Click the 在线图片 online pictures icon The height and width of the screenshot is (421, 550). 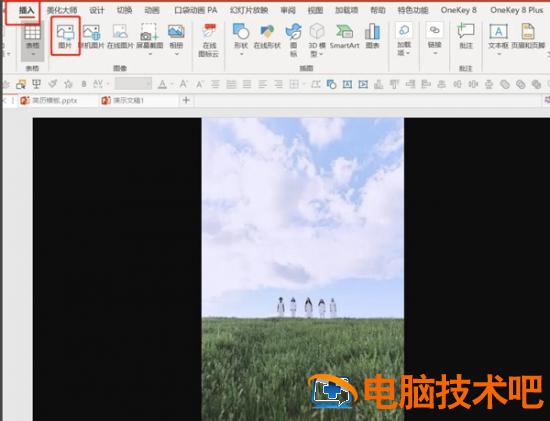[120, 36]
